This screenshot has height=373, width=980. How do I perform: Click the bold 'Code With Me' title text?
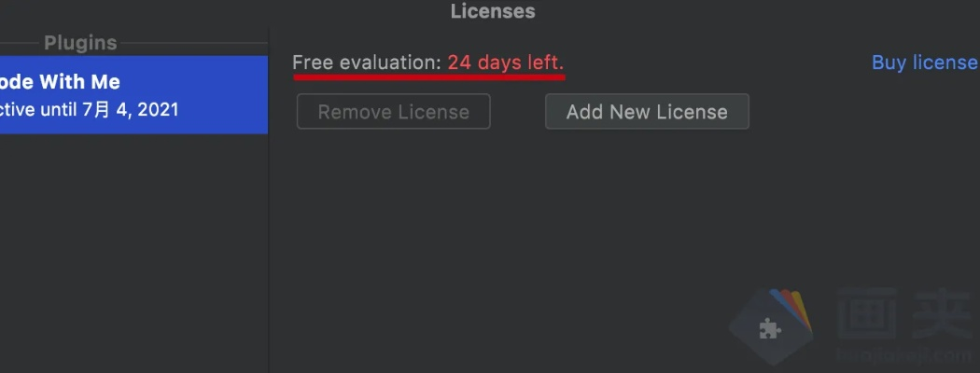click(x=60, y=82)
